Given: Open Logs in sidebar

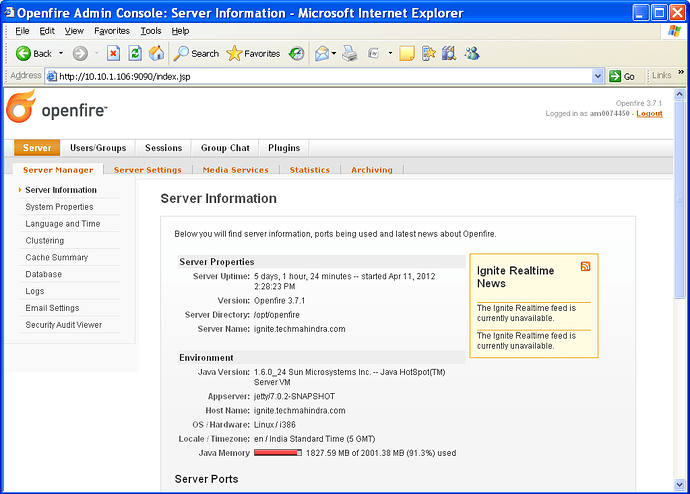Looking at the screenshot, I should point(35,291).
